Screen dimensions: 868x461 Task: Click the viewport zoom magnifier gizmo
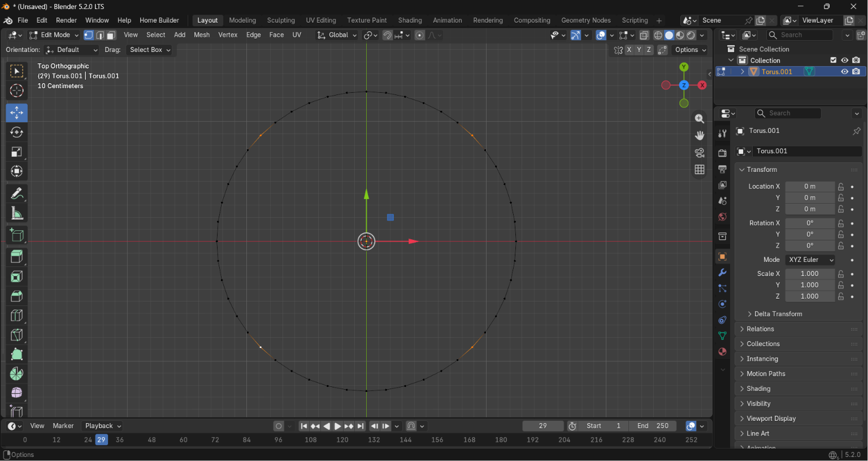point(700,119)
